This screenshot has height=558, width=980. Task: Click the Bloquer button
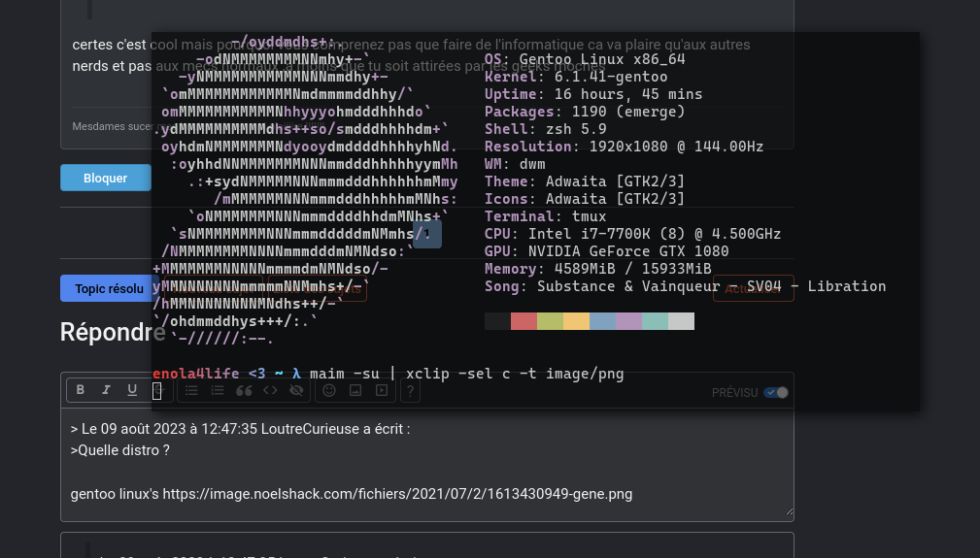coord(106,178)
